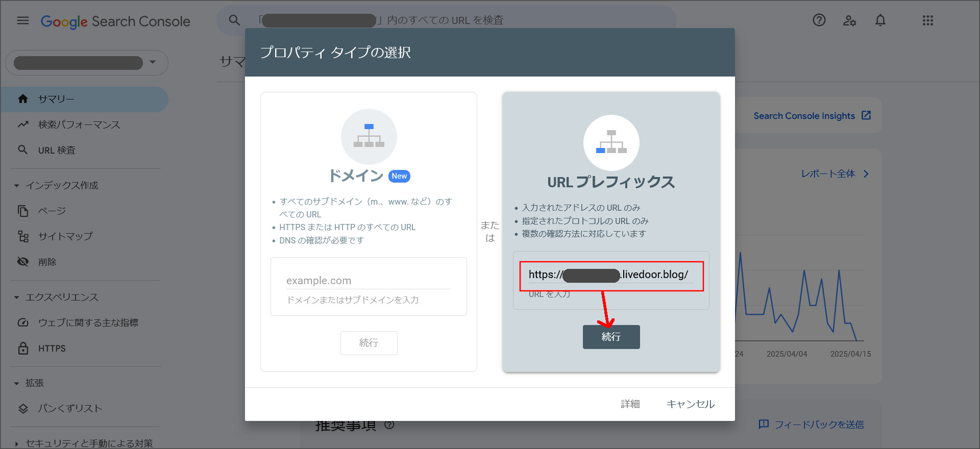Click the サマリー home icon
This screenshot has height=449, width=980.
[23, 99]
